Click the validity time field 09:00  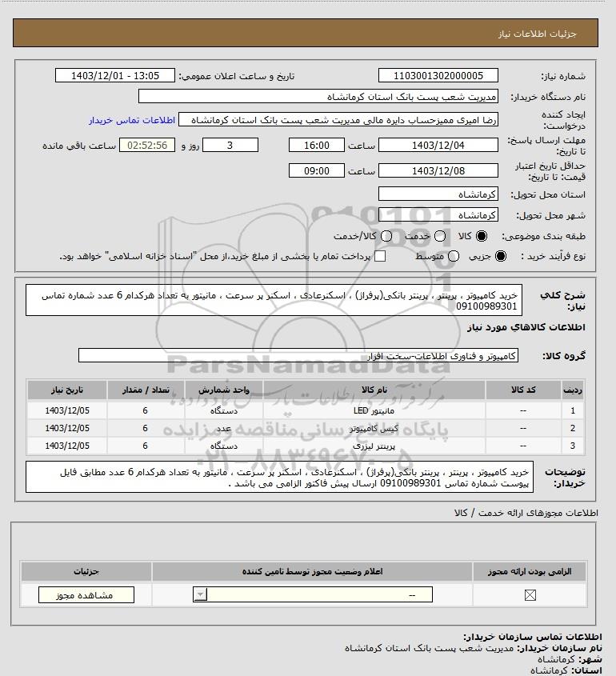317,170
